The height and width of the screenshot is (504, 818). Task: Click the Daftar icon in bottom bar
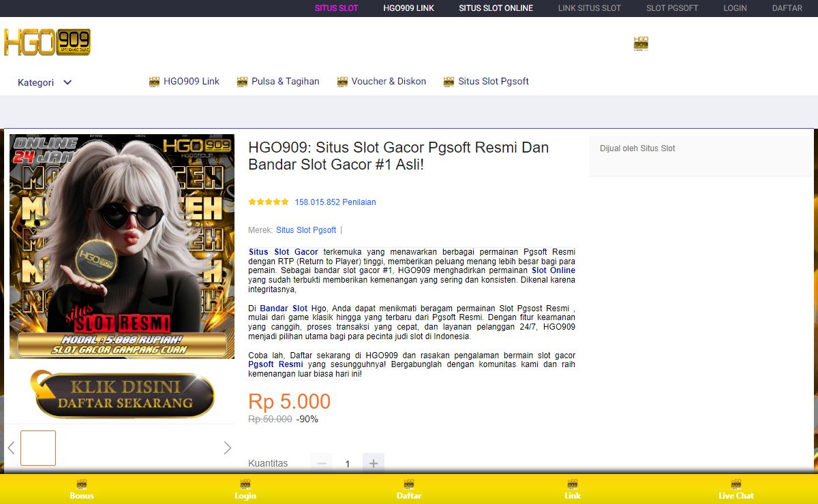(x=409, y=484)
